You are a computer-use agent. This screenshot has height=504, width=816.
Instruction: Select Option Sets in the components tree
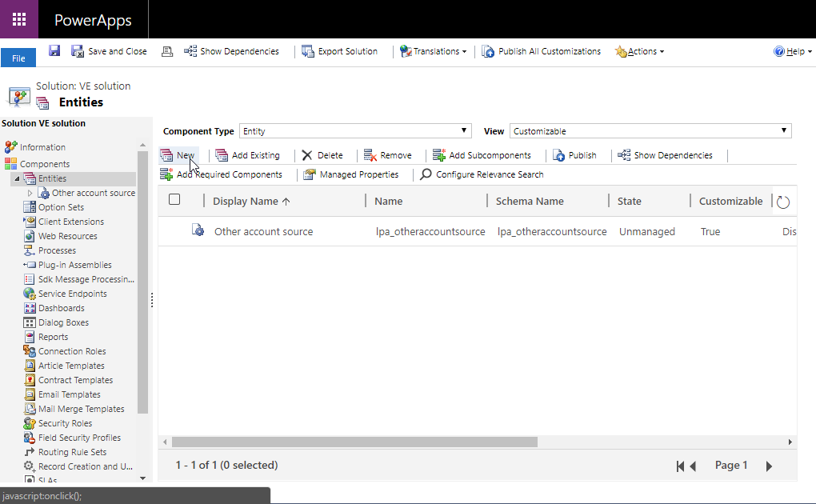point(61,207)
